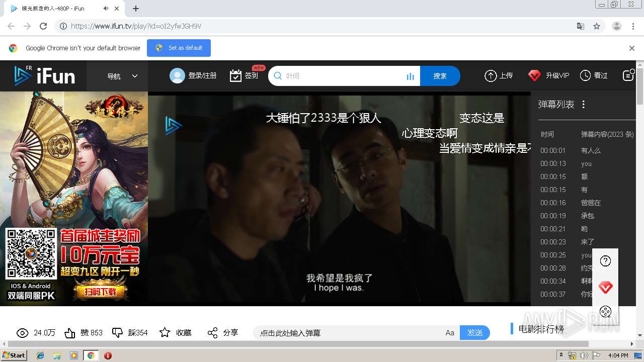Mute the tab audio icon

(106, 9)
